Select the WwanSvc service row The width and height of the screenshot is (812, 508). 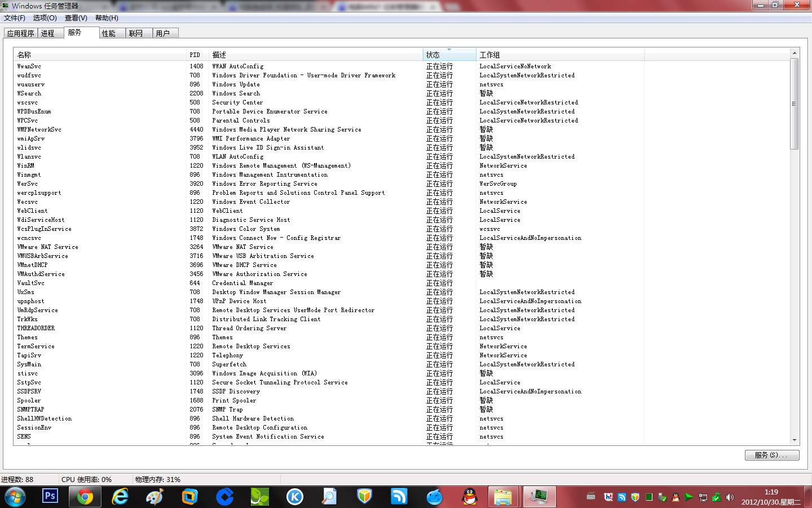[329, 66]
